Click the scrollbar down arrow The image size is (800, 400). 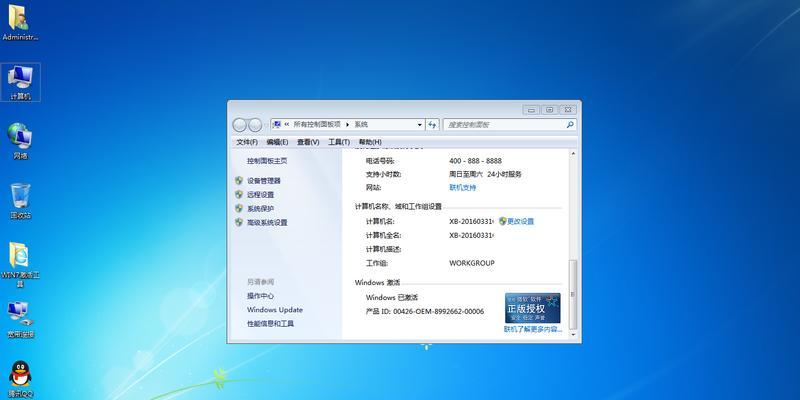click(x=573, y=335)
